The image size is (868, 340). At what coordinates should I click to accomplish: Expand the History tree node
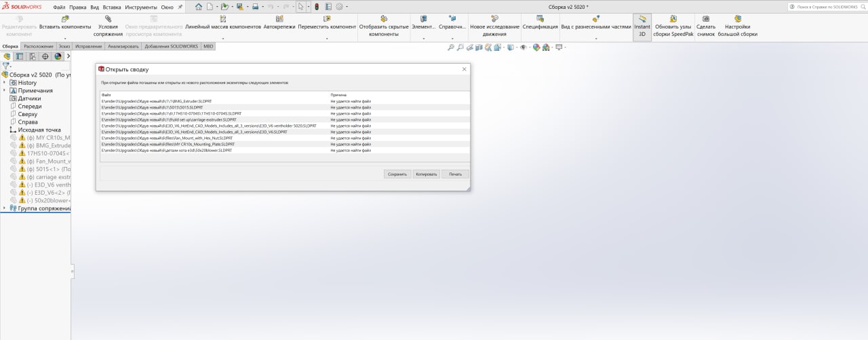pos(4,83)
